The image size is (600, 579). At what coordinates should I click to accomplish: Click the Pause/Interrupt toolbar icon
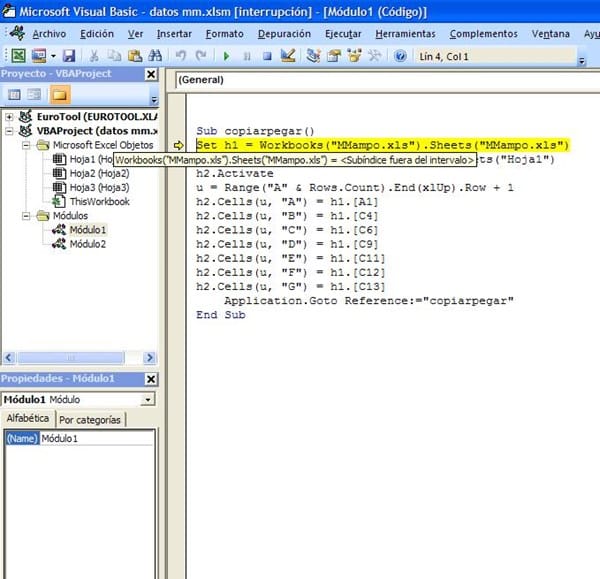(x=249, y=56)
